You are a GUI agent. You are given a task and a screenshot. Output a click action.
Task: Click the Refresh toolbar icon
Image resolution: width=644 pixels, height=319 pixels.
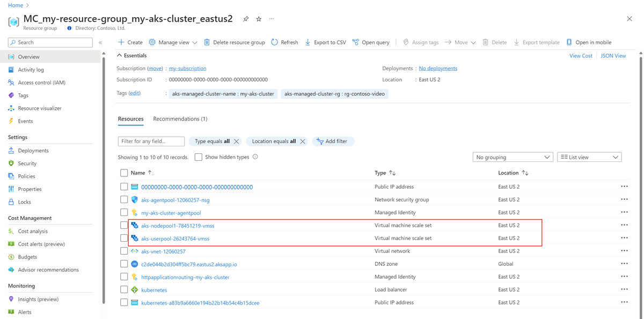[x=275, y=42]
